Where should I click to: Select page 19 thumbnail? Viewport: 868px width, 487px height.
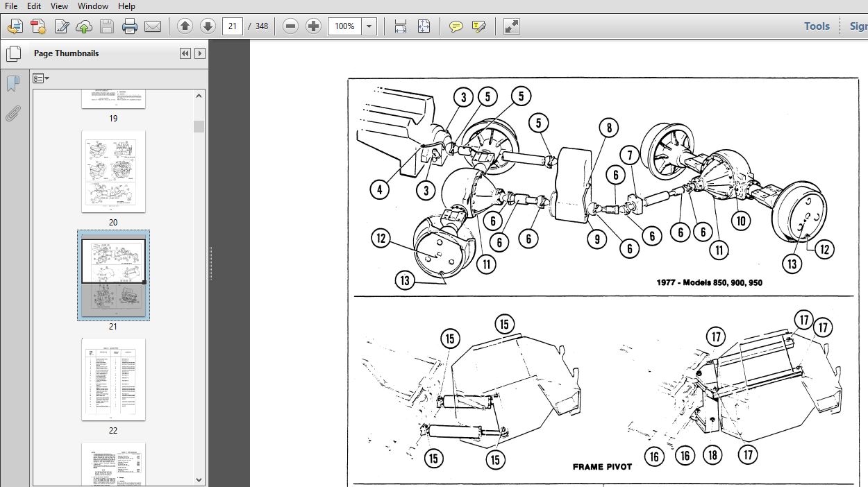113,99
